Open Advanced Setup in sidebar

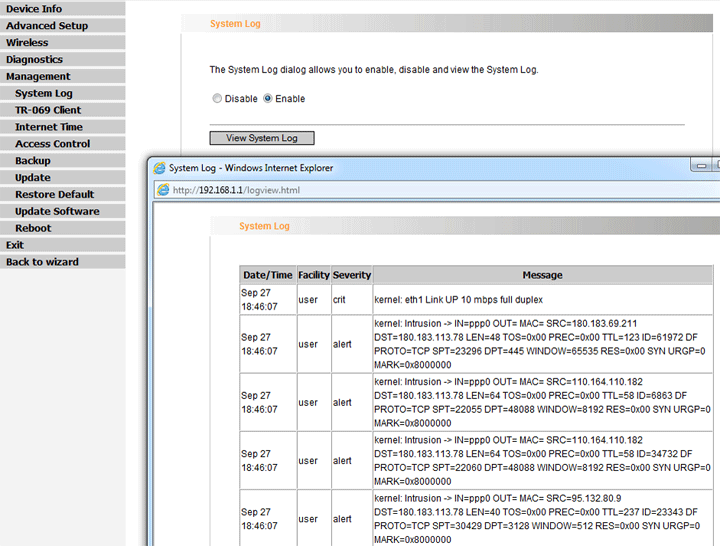[x=62, y=26]
